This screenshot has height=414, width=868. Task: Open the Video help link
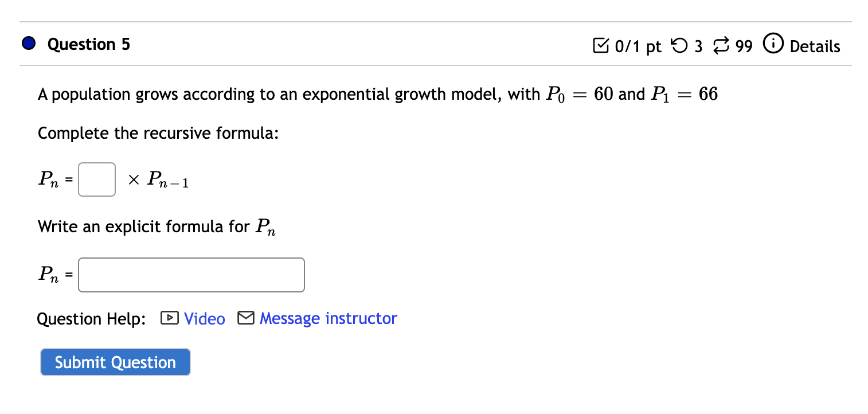[204, 319]
